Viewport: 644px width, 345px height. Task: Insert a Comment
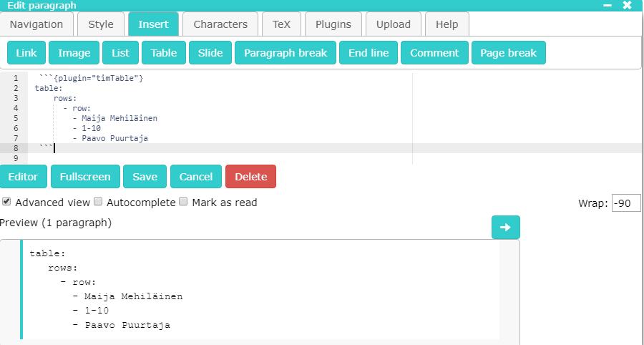434,52
